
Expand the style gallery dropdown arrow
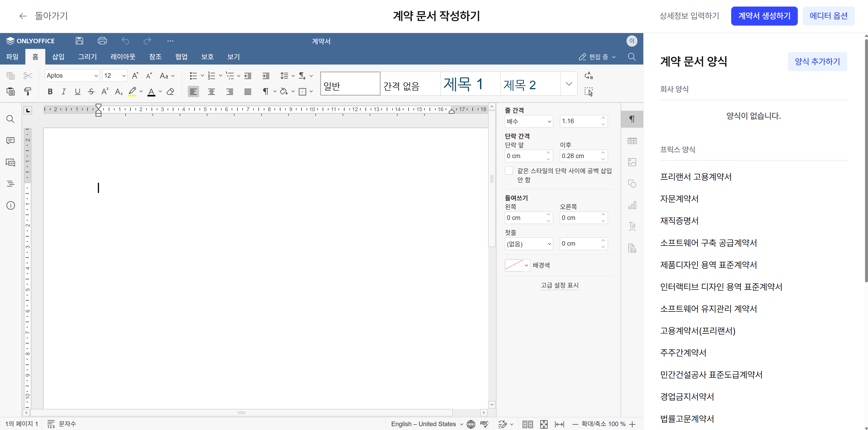tap(569, 84)
